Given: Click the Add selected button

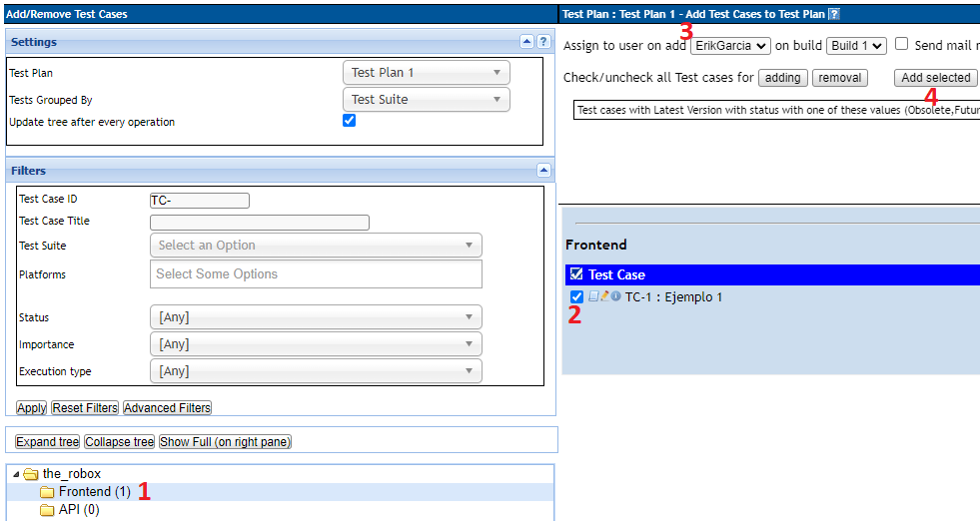Looking at the screenshot, I should click(x=935, y=78).
